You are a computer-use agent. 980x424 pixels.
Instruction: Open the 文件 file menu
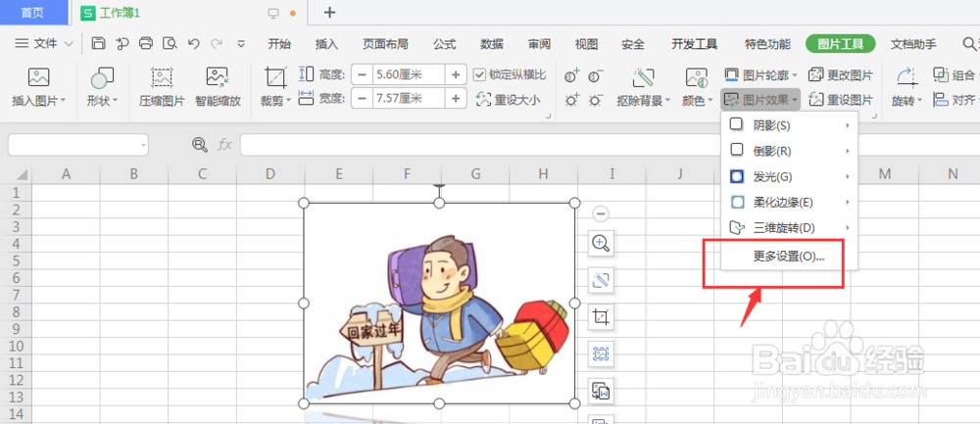point(44,44)
